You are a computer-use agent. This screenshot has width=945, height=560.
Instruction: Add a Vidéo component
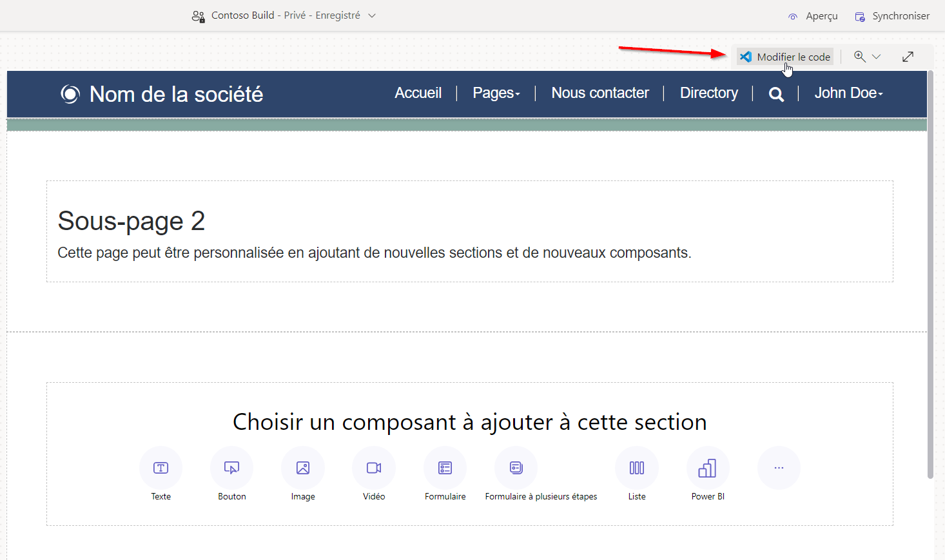pos(374,468)
